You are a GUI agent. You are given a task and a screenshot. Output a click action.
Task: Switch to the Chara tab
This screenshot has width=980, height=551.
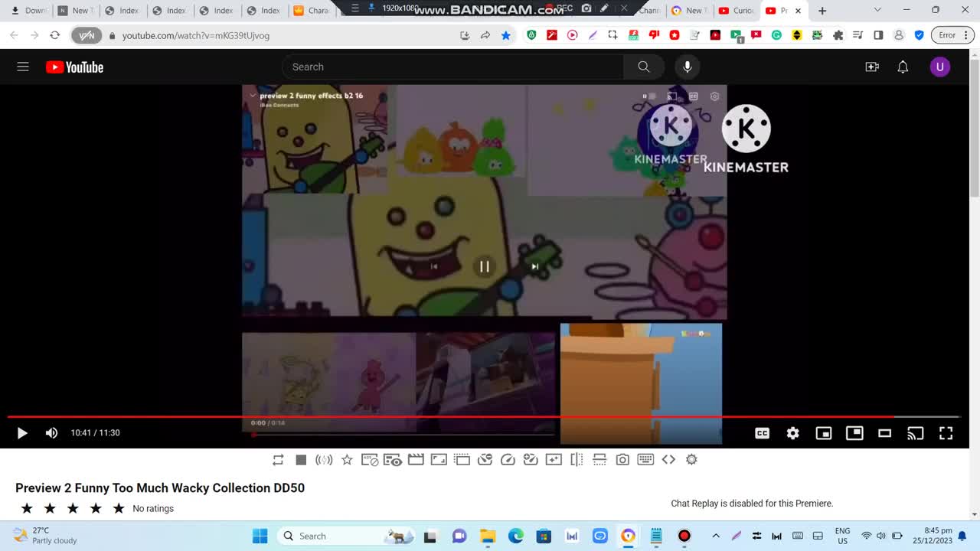(x=312, y=11)
